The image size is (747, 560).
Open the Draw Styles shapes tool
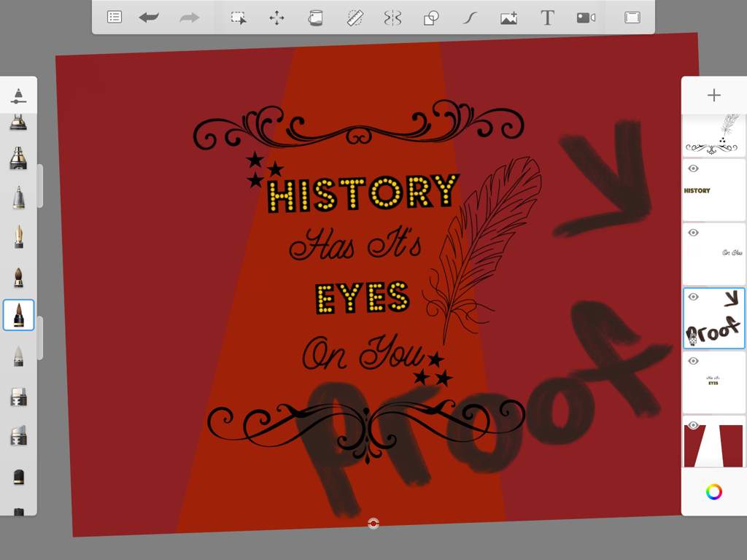431,17
